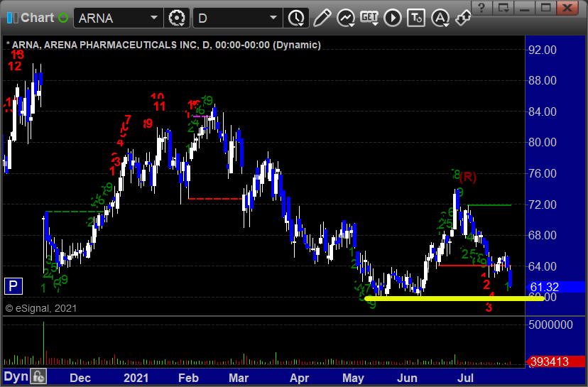Open the help question mark button
This screenshot has height=387, width=588.
(482, 8)
